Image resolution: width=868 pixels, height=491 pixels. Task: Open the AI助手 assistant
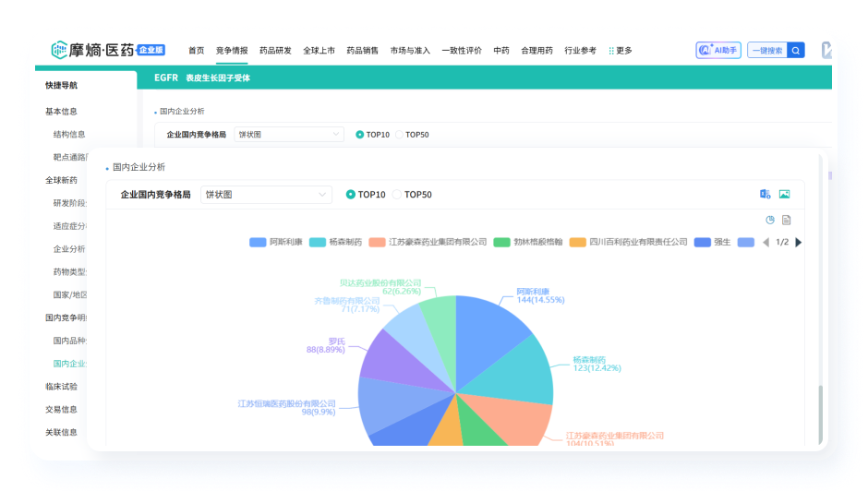pos(718,51)
